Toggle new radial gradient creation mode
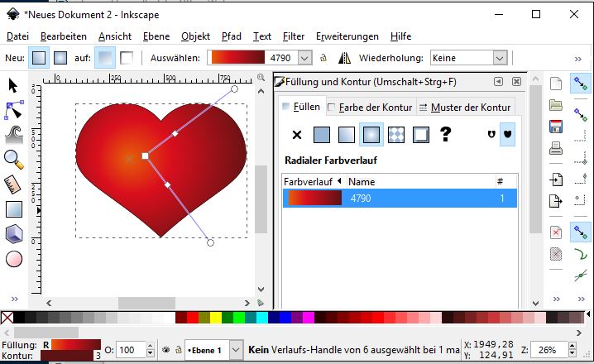Viewport: 594px width, 364px height. (60, 58)
